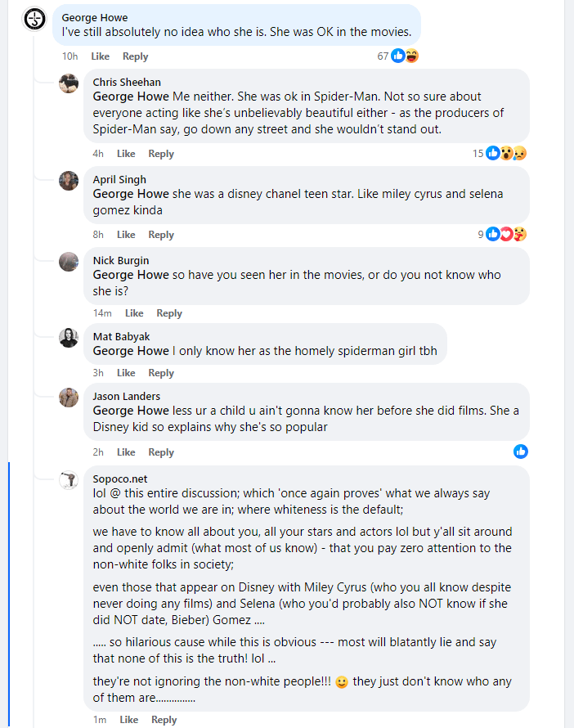Reply to Chris Sheehan's comment
Viewport: 574px width, 728px height.
[x=161, y=154]
